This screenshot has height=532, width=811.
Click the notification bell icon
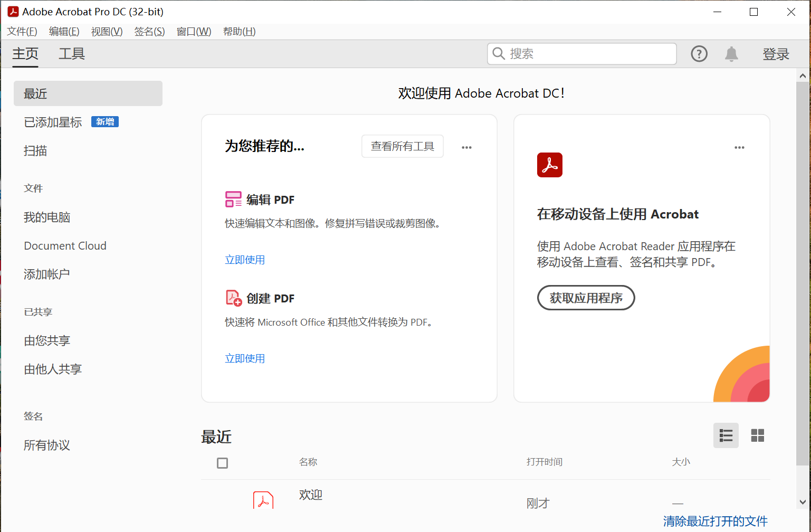[x=731, y=54]
